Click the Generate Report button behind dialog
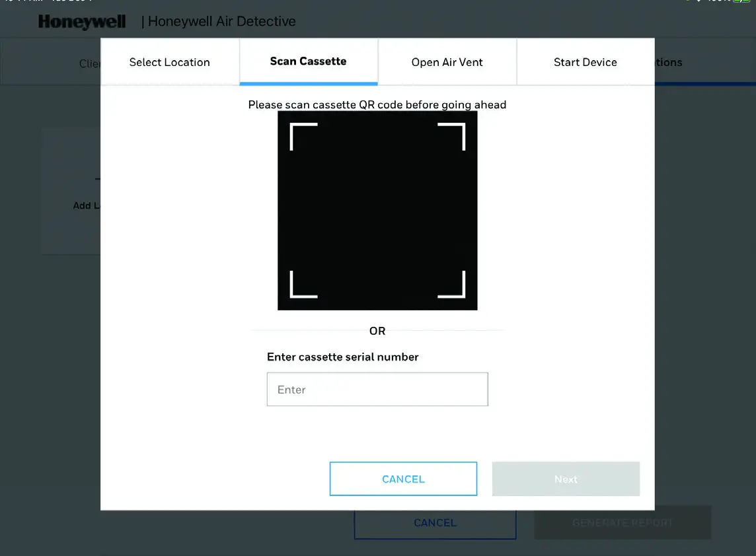The width and height of the screenshot is (756, 556). click(623, 523)
